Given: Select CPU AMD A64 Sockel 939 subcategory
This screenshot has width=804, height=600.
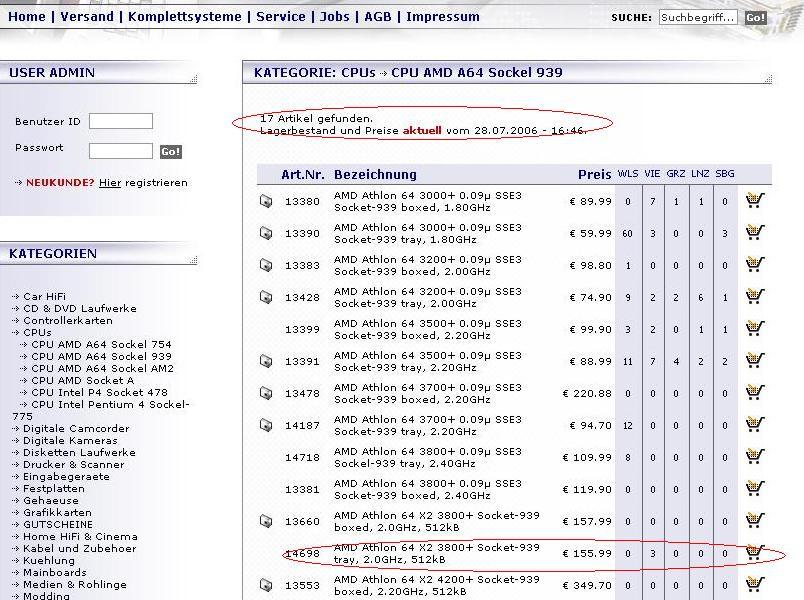Looking at the screenshot, I should tap(101, 356).
